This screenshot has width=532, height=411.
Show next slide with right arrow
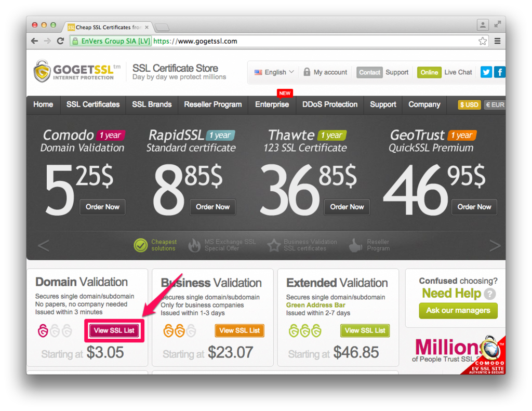click(x=495, y=245)
